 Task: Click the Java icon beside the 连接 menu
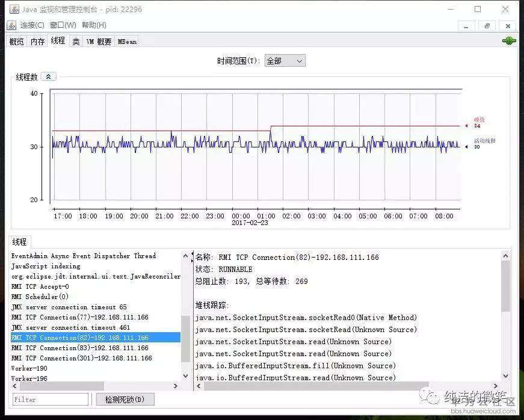tap(11, 25)
